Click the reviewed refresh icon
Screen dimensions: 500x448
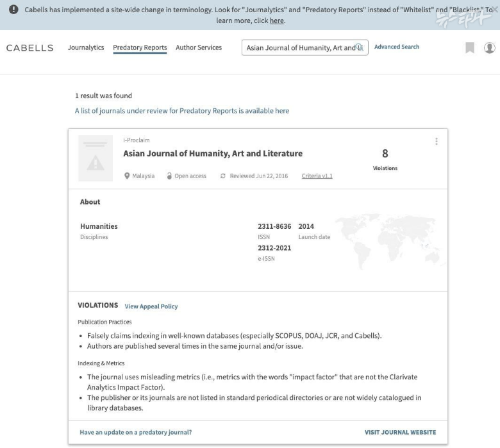tap(223, 176)
